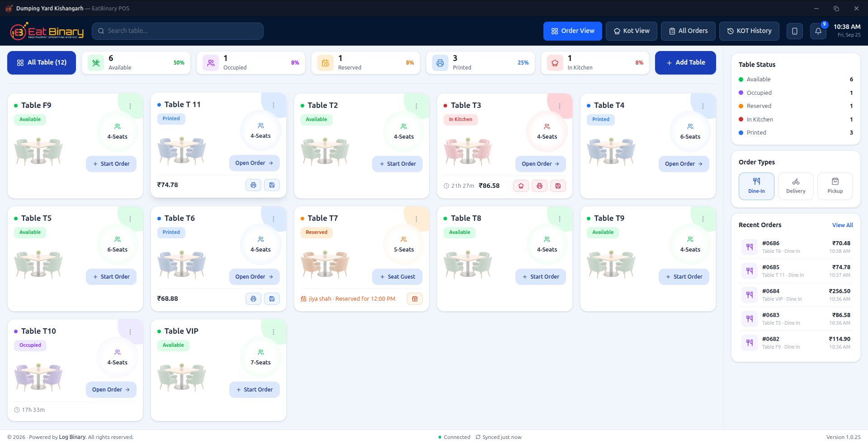The width and height of the screenshot is (868, 443).
Task: Open the three-dot menu on Table T10
Action: [x=130, y=332]
